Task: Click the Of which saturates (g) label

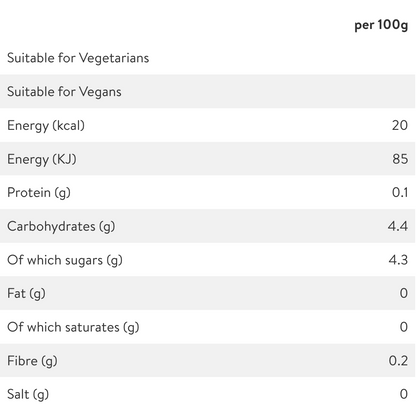Action: [x=73, y=327]
